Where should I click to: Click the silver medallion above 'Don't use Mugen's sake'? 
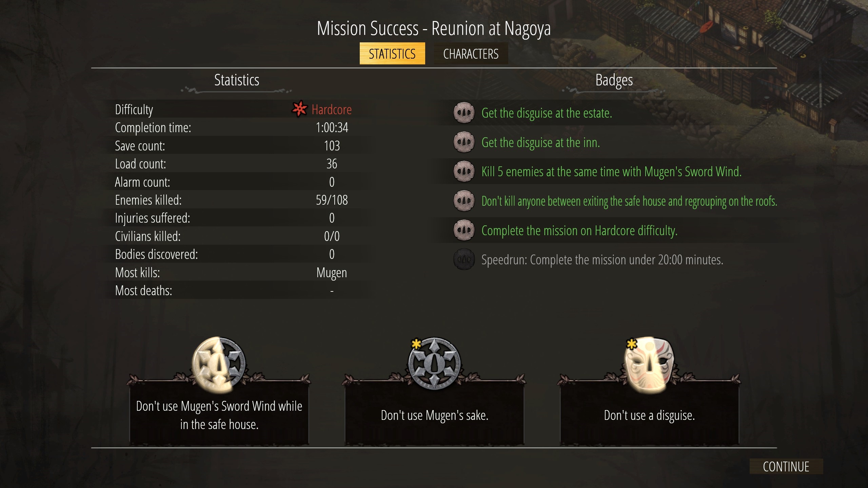tap(434, 363)
